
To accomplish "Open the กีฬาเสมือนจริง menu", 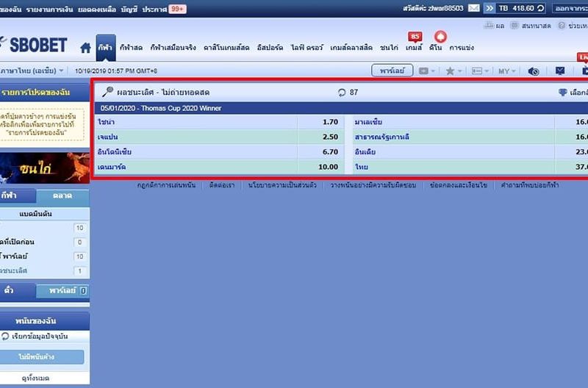I will [173, 48].
